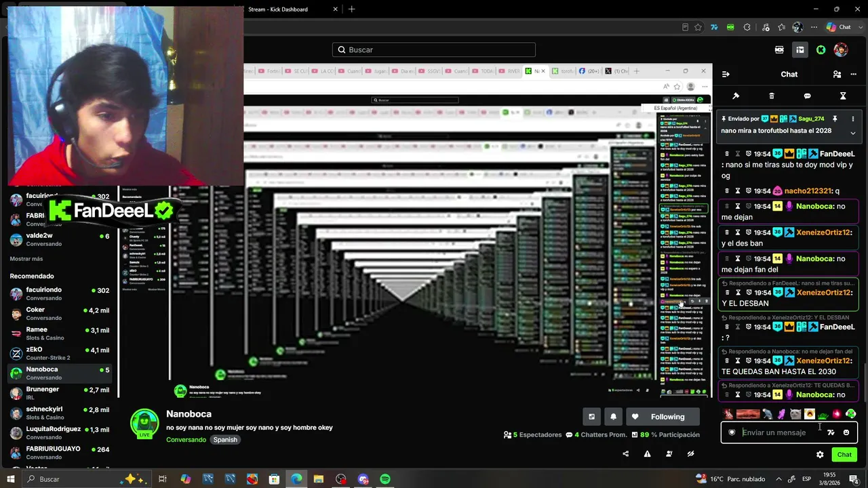Unpin the pinned message with the pin icon
The image size is (868, 488).
(835, 119)
